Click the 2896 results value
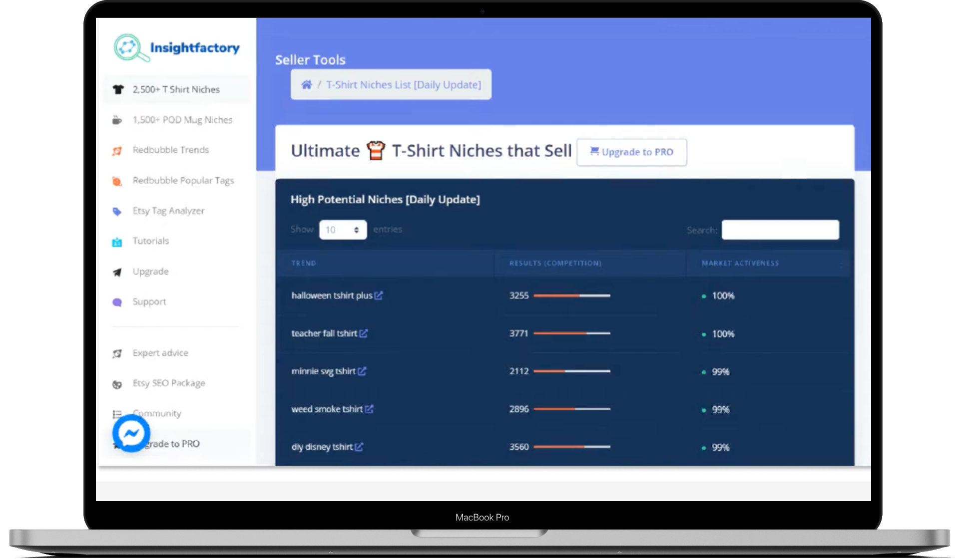 click(519, 409)
